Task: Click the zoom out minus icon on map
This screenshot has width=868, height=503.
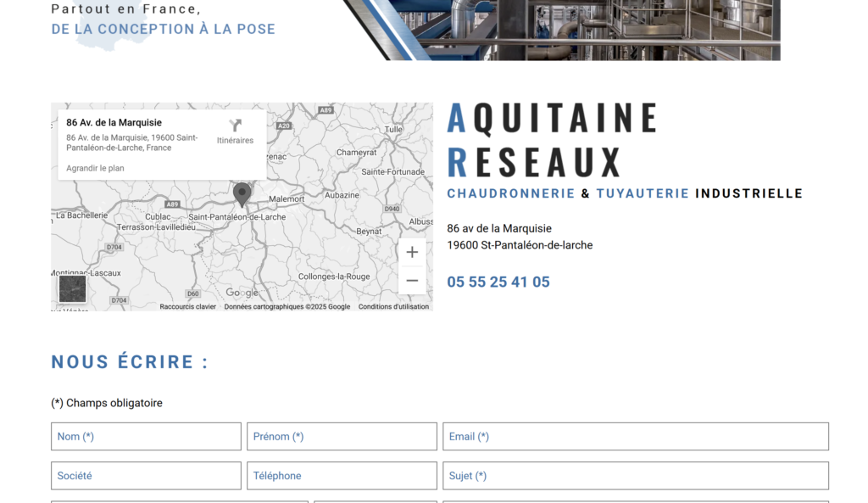Action: [412, 280]
